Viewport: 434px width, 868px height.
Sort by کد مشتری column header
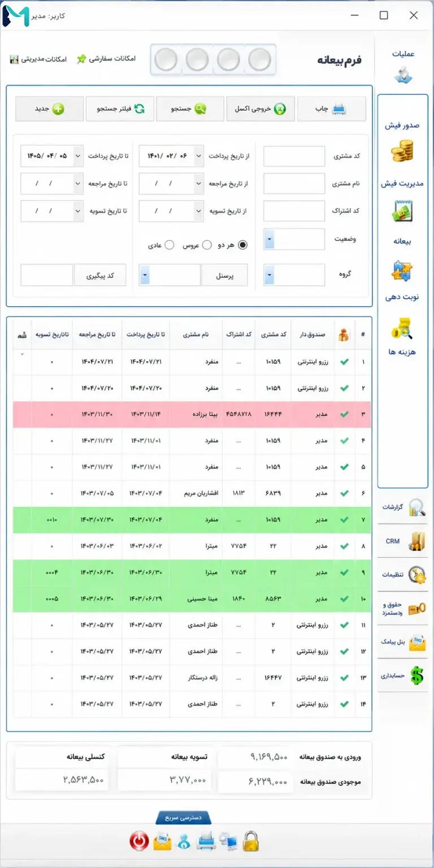(274, 335)
